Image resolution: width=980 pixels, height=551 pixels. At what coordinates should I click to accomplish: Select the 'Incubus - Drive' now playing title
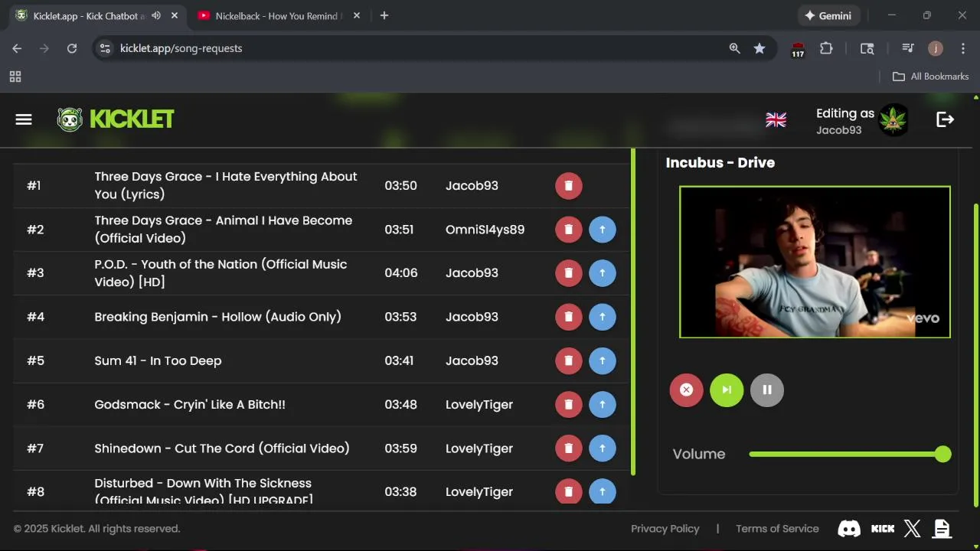tap(720, 163)
